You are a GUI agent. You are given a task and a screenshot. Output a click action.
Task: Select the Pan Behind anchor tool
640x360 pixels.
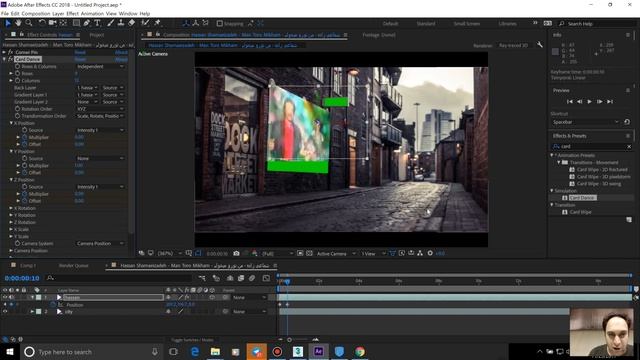(63, 23)
